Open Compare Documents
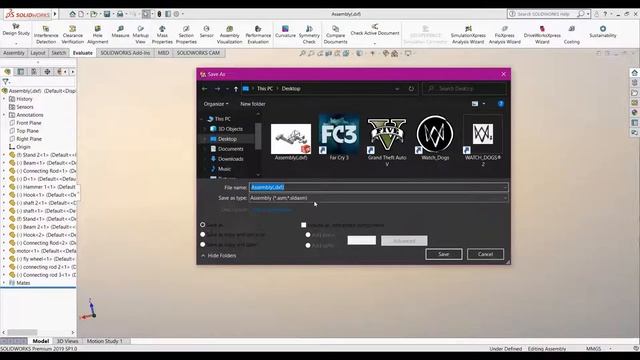 pyautogui.click(x=336, y=35)
